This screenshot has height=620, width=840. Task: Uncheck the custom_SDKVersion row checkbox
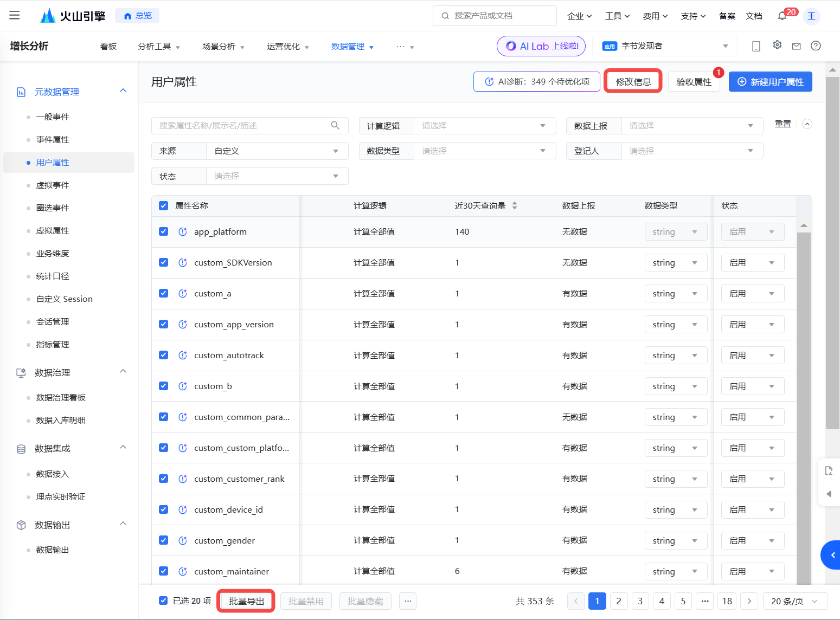(163, 262)
